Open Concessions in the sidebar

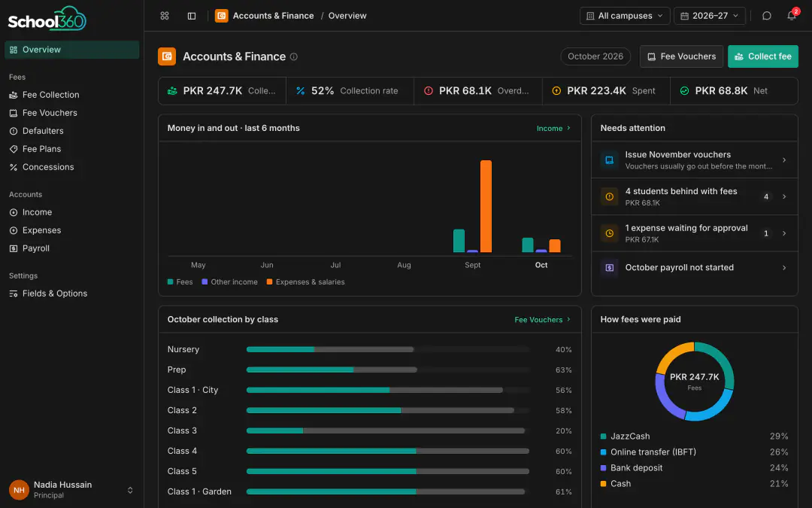(72, 167)
